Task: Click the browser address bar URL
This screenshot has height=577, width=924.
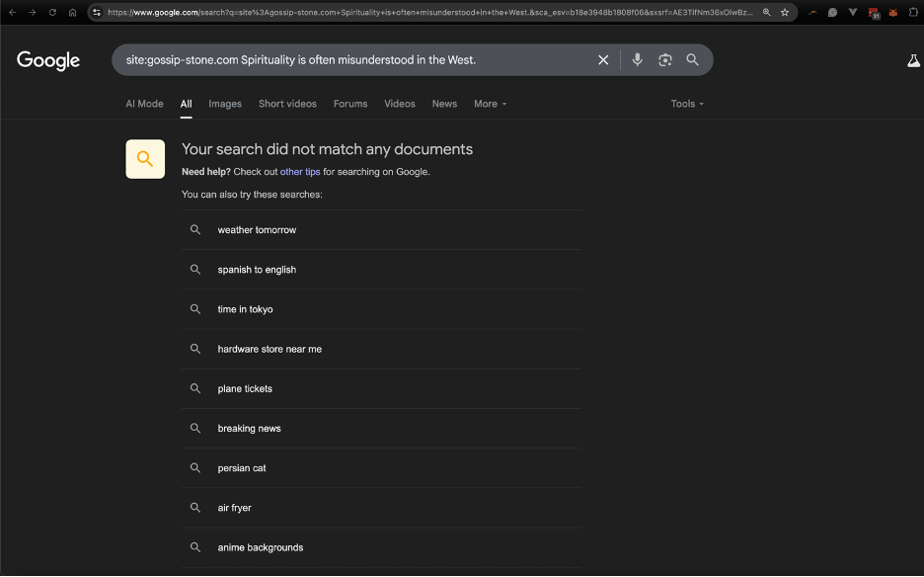Action: (430, 13)
